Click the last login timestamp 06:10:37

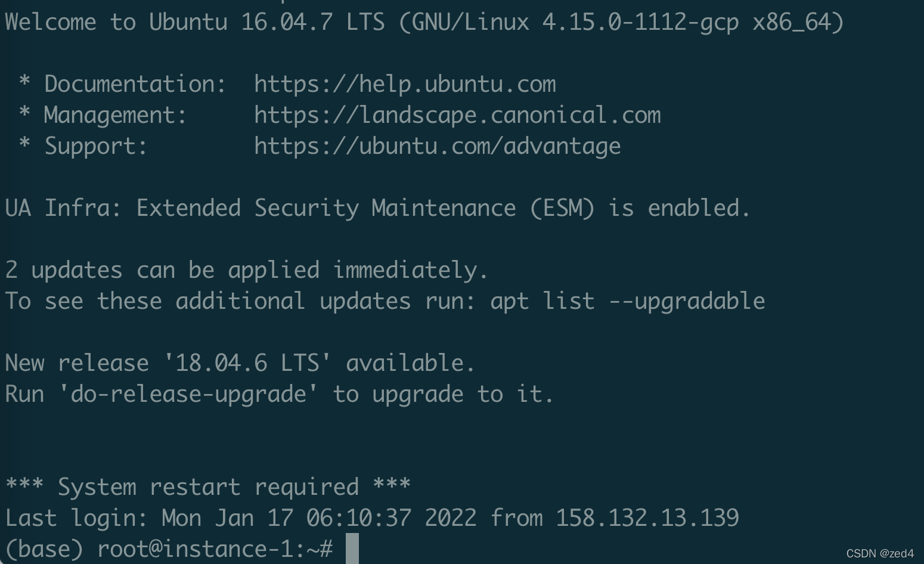point(358,517)
